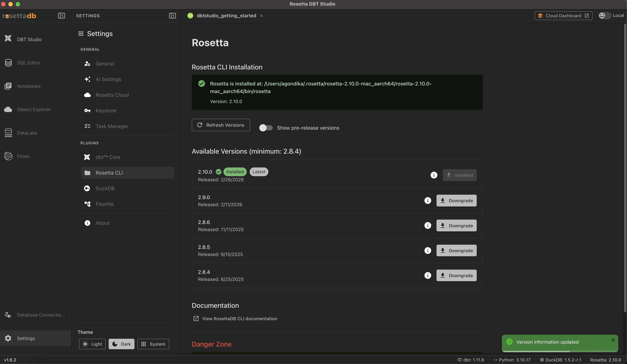The image size is (627, 364).
Task: Select the System theme
Action: tap(153, 344)
